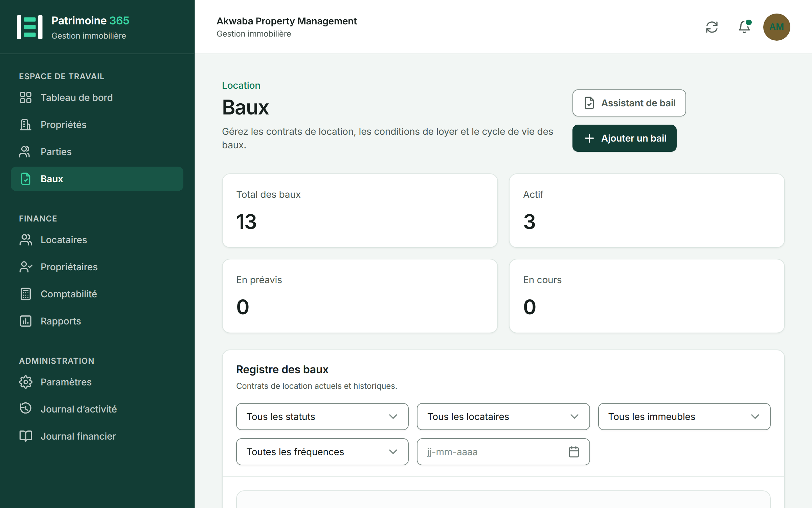Click the Propriétés building icon

26,125
